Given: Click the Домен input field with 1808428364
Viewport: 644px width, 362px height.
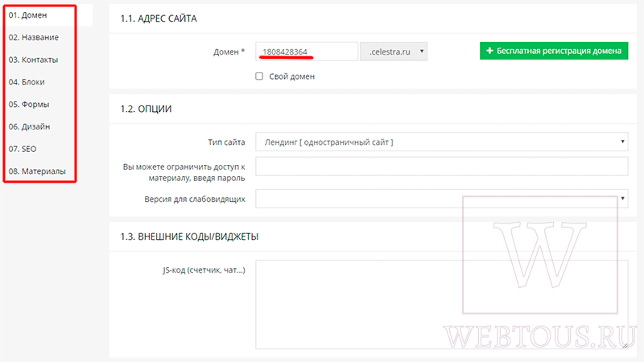Looking at the screenshot, I should click(307, 51).
